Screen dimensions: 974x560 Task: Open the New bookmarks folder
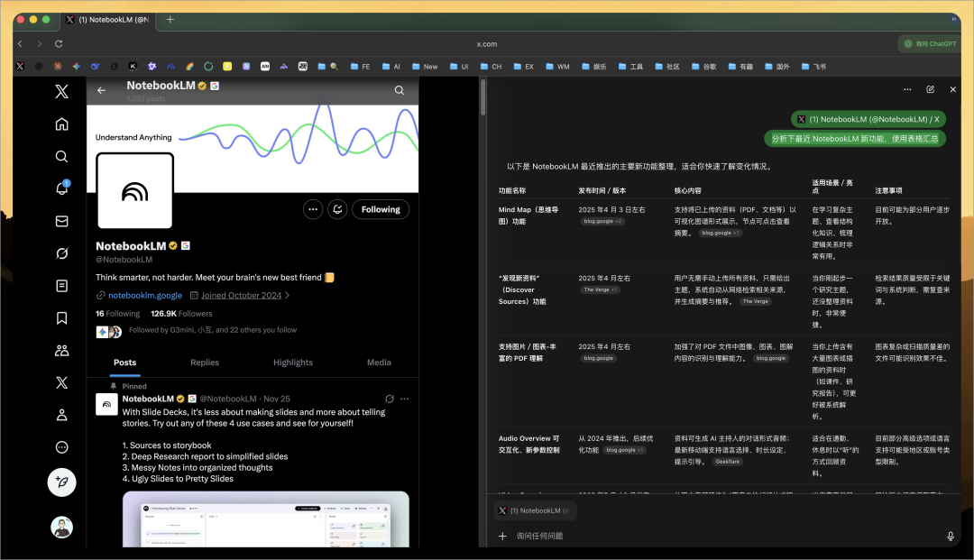click(424, 67)
